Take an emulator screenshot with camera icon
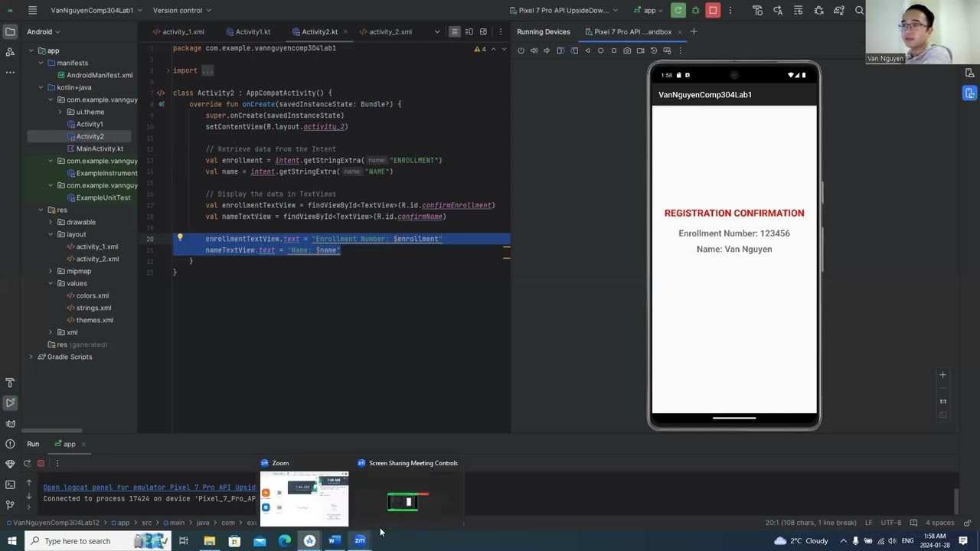Image resolution: width=980 pixels, height=551 pixels. click(x=627, y=51)
